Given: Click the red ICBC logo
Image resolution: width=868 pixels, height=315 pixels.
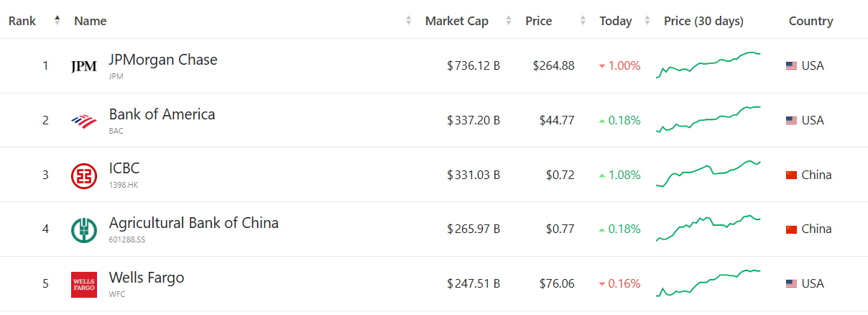Looking at the screenshot, I should click(84, 175).
